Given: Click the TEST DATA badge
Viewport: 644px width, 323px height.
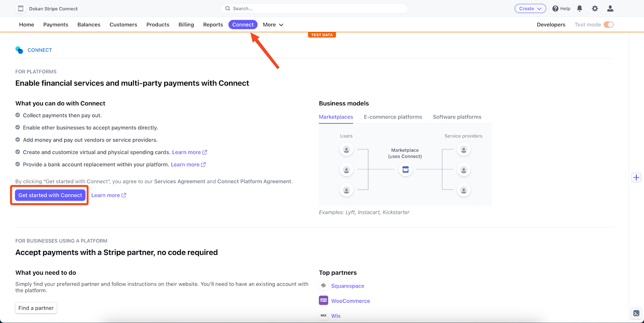Looking at the screenshot, I should 322,35.
